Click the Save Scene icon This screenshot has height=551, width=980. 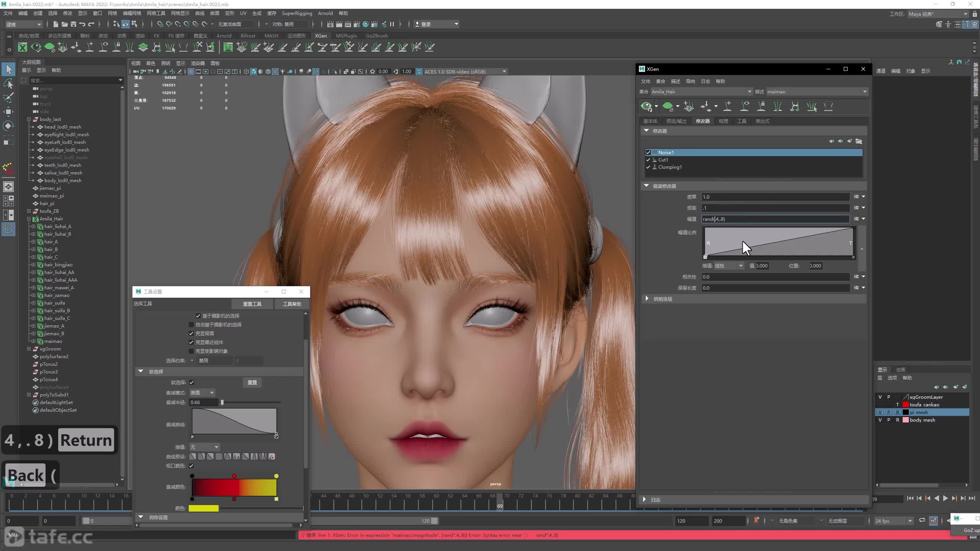point(73,24)
